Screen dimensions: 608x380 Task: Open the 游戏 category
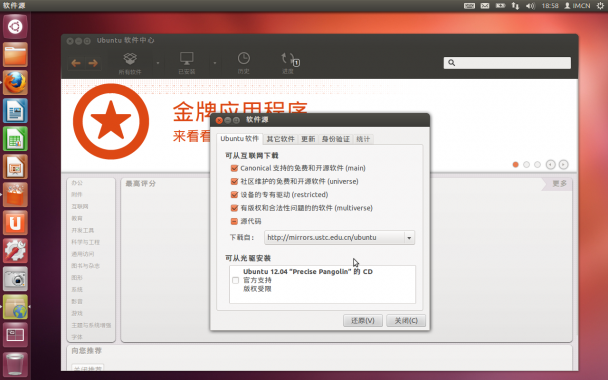[x=77, y=313]
